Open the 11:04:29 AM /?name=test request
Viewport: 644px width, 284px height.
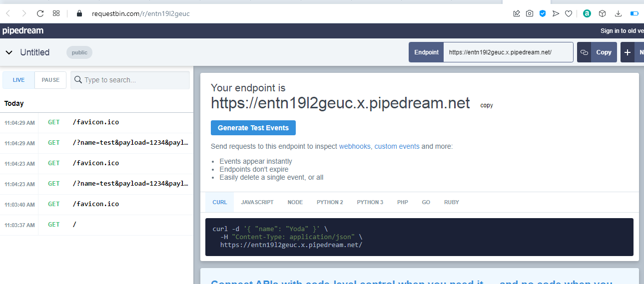pos(96,143)
